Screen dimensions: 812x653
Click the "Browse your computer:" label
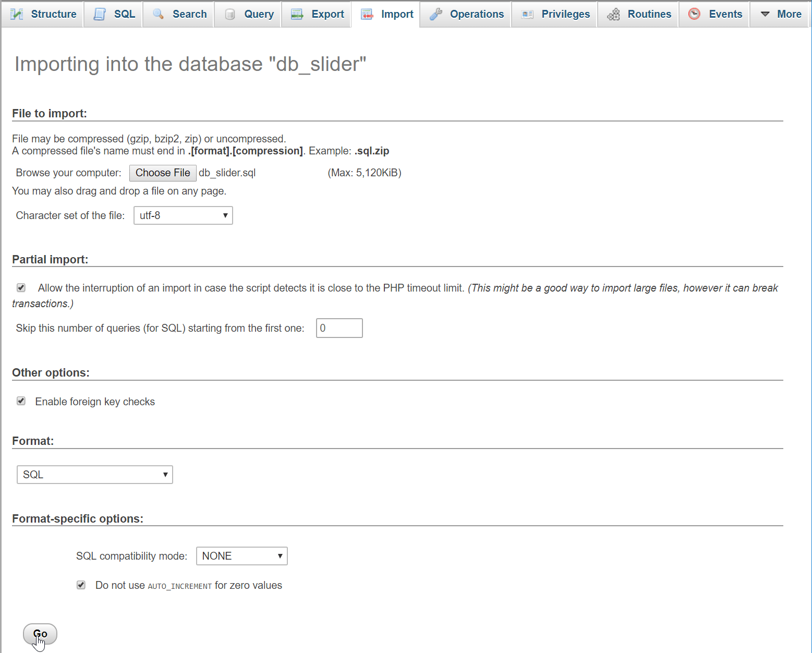click(x=68, y=173)
